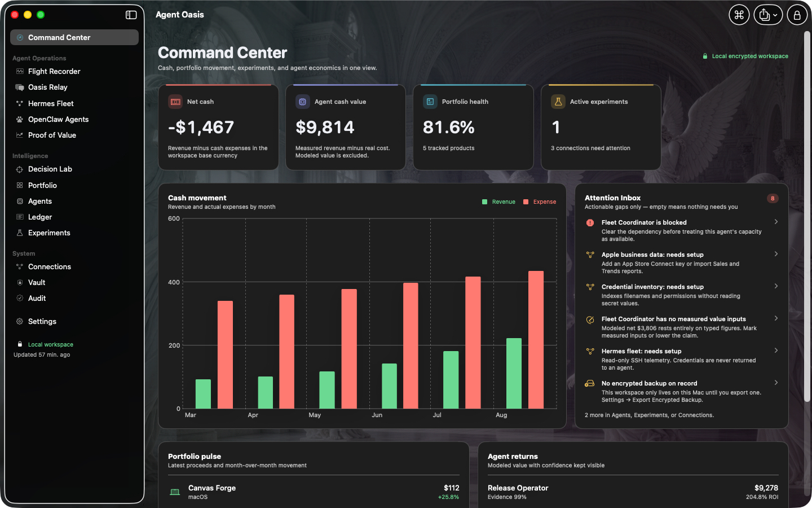This screenshot has height=508, width=812.
Task: Go to Oasis Relay
Action: click(x=74, y=87)
